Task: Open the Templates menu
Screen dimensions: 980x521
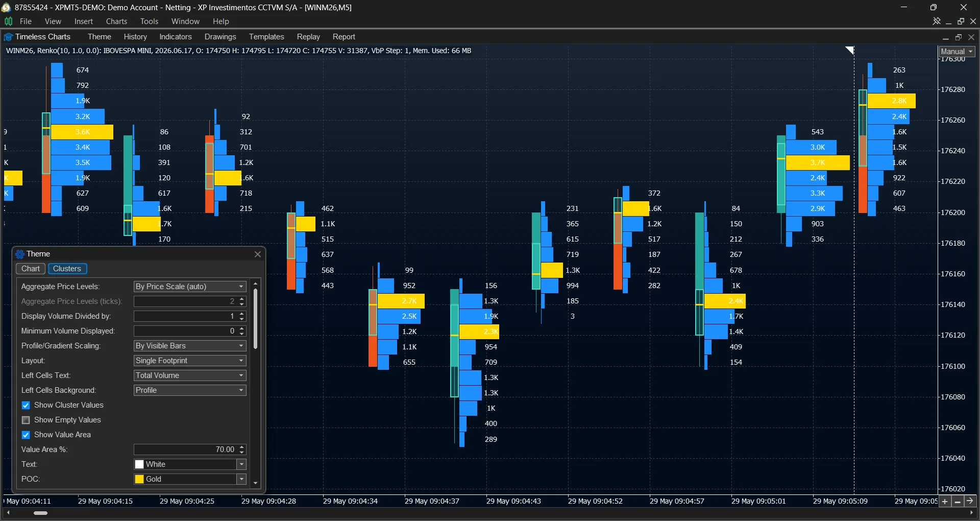Action: (266, 37)
